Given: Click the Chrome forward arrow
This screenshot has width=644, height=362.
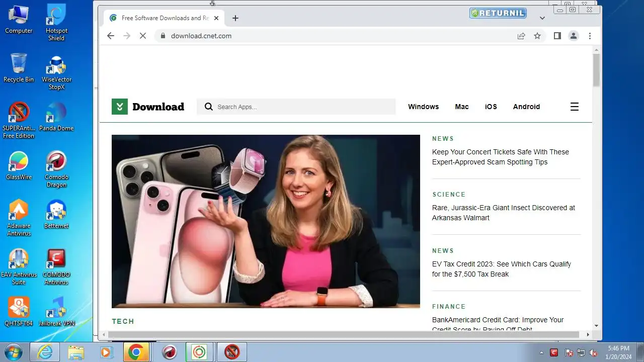Looking at the screenshot, I should (127, 36).
